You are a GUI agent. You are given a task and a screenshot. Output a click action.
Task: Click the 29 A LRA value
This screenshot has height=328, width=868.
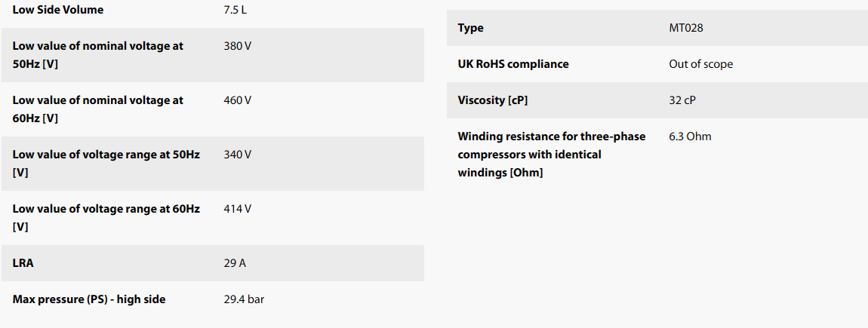[x=235, y=263]
